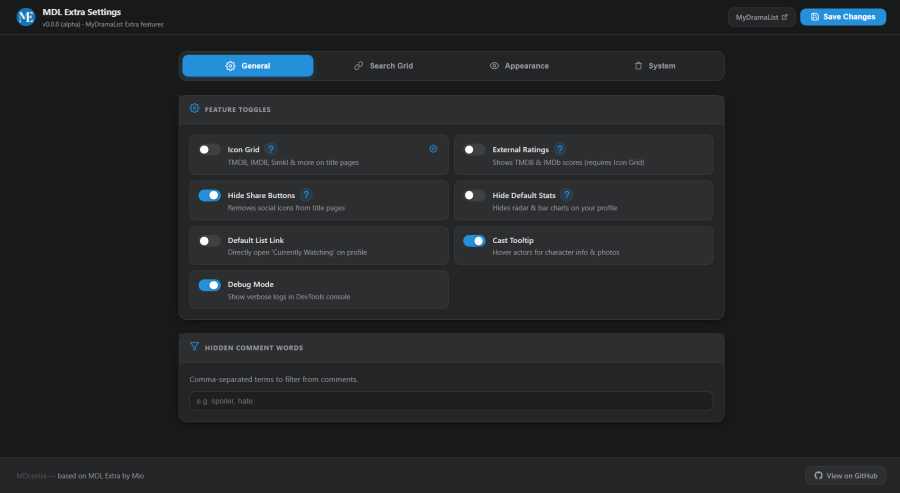
Task: Disable the Hide Share Buttons toggle
Action: tap(209, 195)
